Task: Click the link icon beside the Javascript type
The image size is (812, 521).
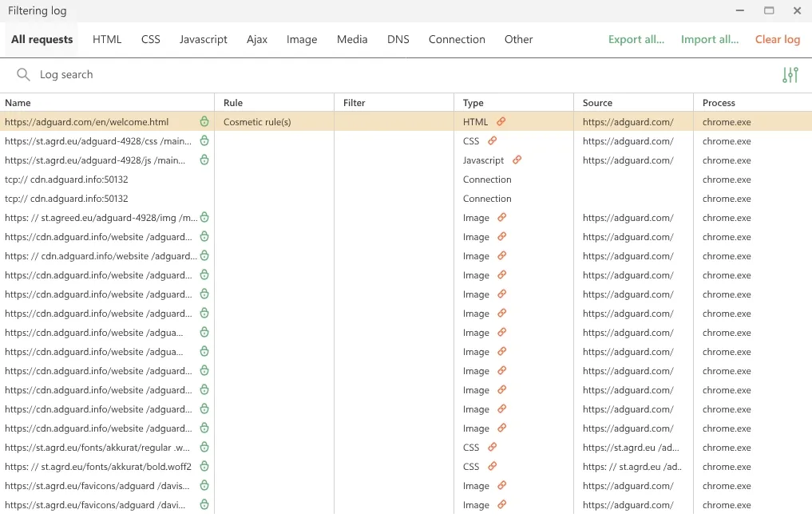Action: coord(517,160)
